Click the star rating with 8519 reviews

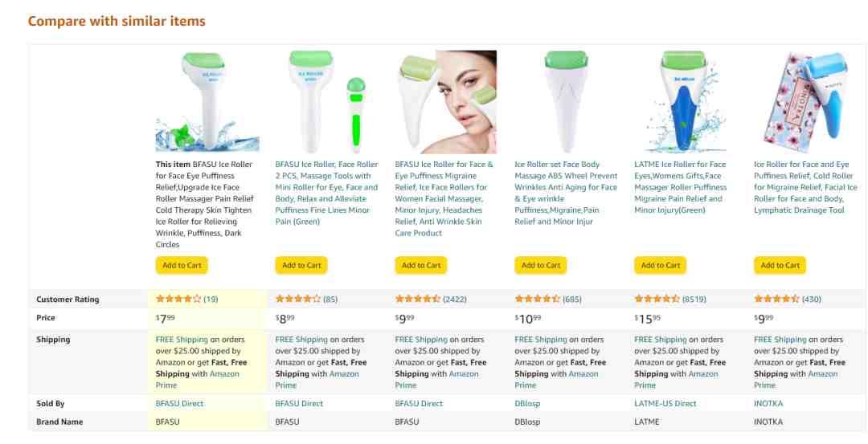click(657, 299)
